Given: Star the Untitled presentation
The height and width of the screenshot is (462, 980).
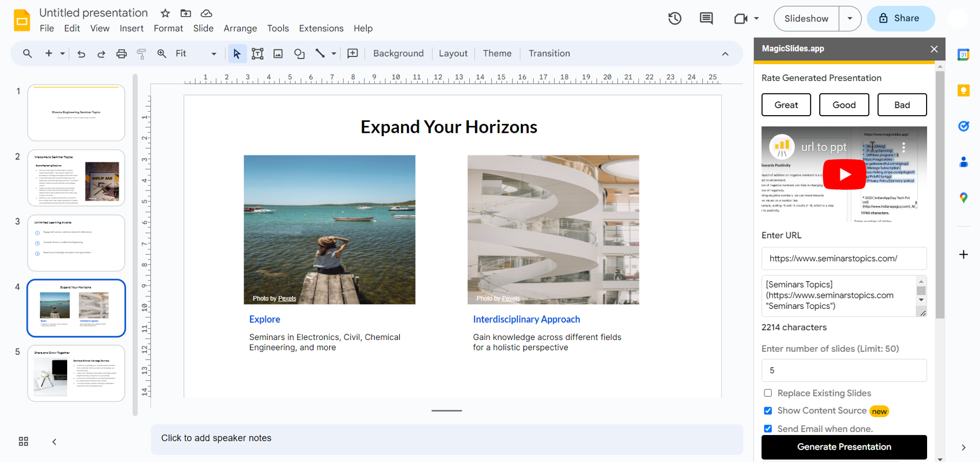Looking at the screenshot, I should pos(165,13).
